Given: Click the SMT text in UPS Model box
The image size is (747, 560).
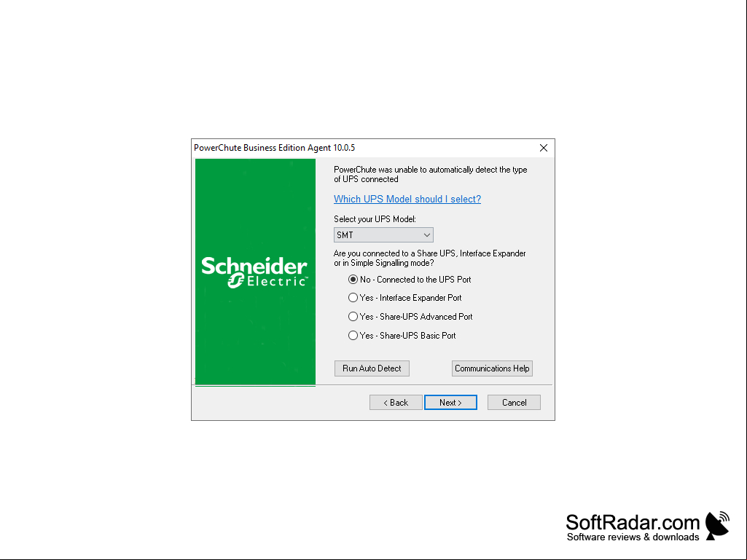Looking at the screenshot, I should (345, 235).
